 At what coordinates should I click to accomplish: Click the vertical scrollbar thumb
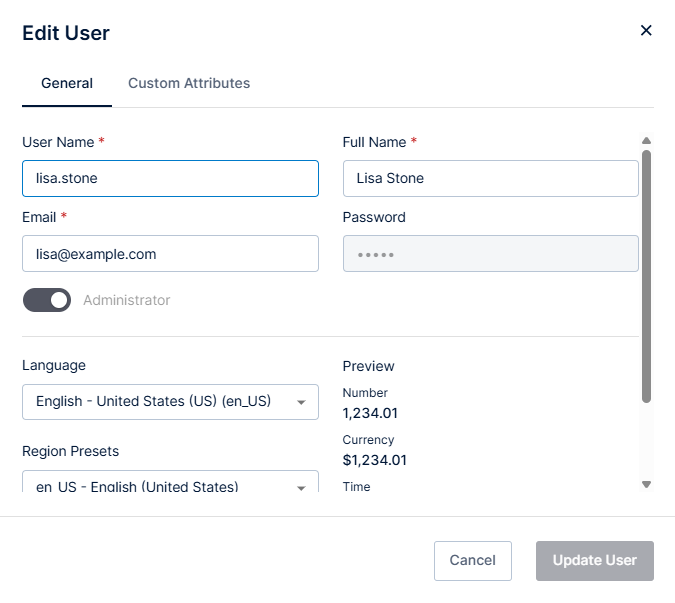pos(646,275)
